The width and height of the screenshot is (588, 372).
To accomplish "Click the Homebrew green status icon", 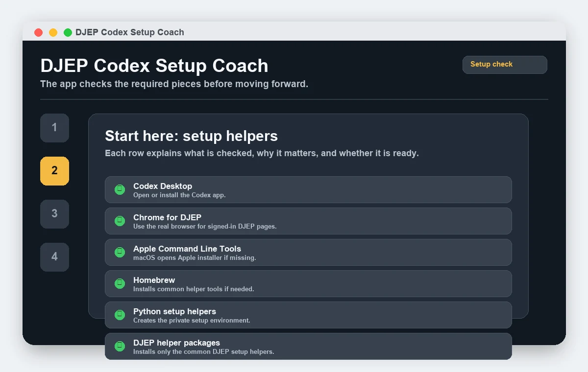I will click(120, 283).
